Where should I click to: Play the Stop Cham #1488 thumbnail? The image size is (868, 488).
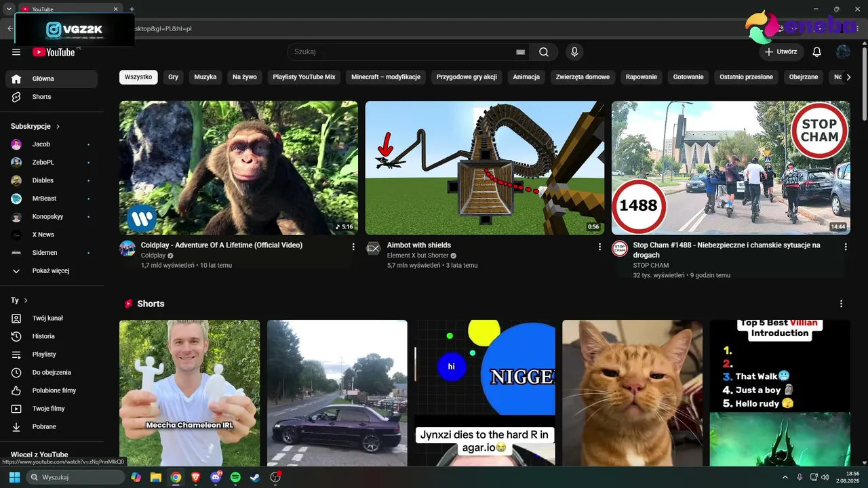click(731, 168)
